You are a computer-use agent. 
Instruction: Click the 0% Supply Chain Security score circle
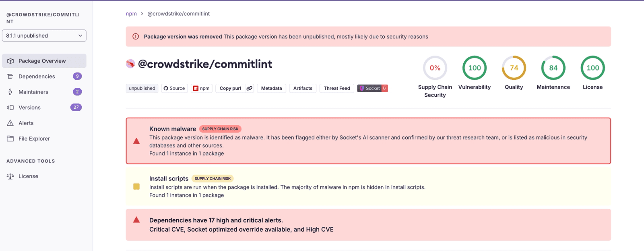435,68
